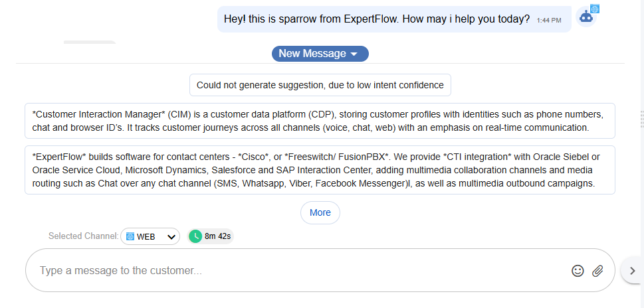Open the emoji picker smiley icon

click(578, 271)
